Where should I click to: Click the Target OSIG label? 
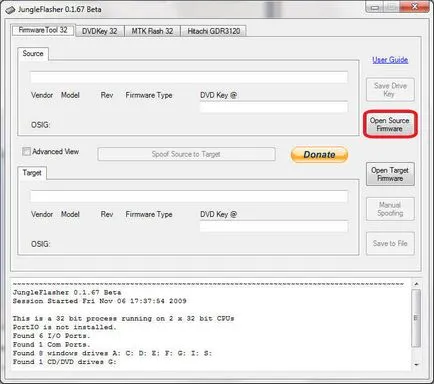point(40,244)
